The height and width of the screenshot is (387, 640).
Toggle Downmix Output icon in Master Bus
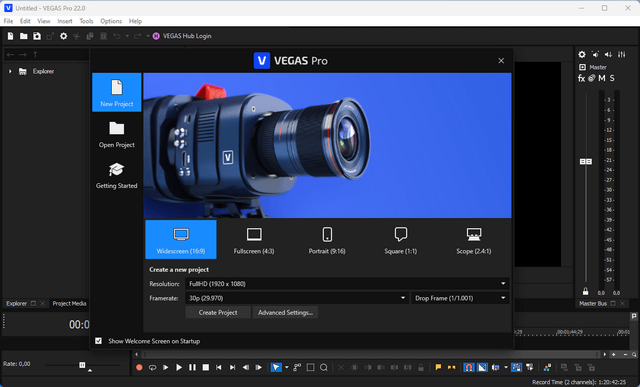click(596, 54)
